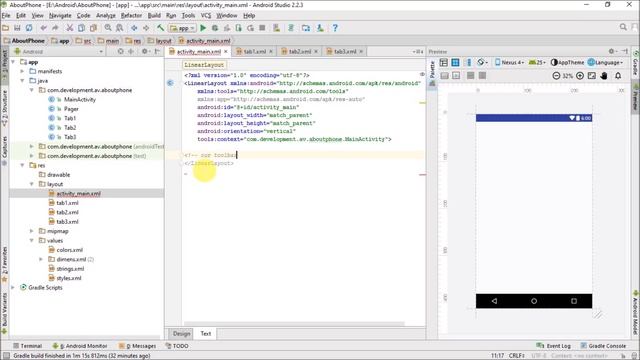Screen dimensions: 640x360
Task: Close the tab2.xml editor tab
Action: (x=316, y=52)
